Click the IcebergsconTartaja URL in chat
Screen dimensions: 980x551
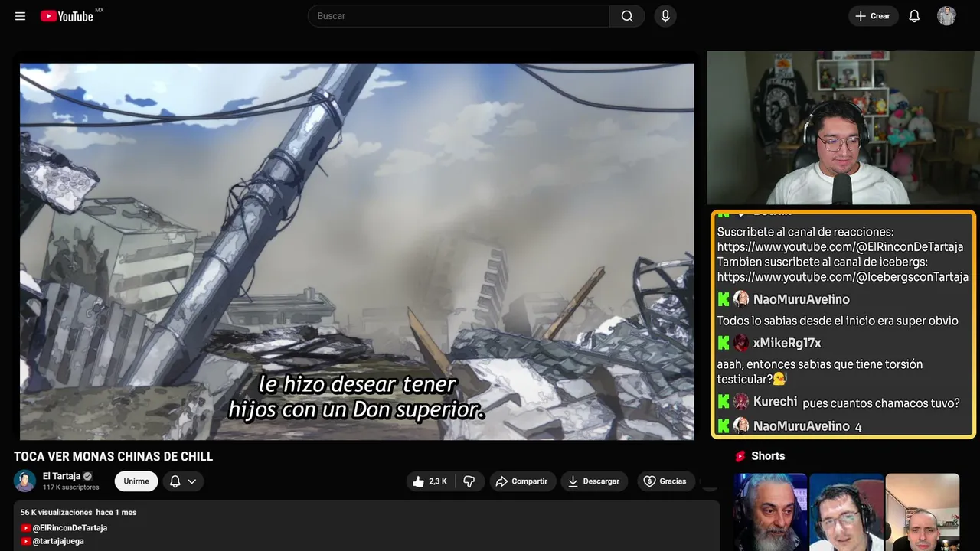tap(843, 277)
